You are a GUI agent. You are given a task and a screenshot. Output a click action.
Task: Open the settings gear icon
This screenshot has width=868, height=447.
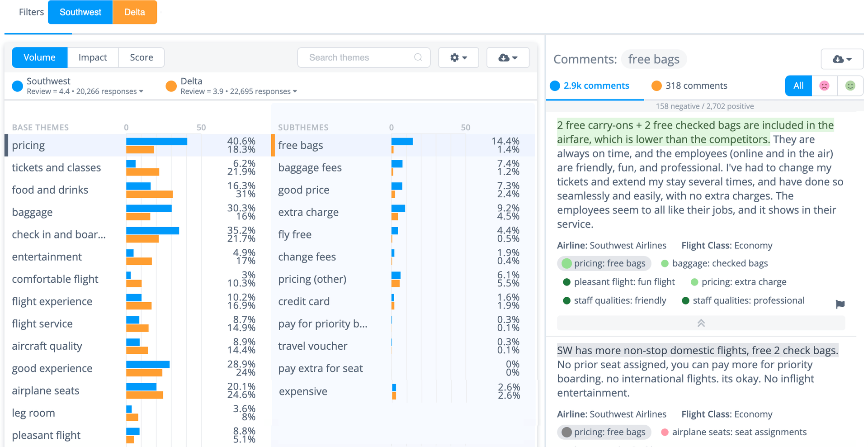pyautogui.click(x=458, y=57)
